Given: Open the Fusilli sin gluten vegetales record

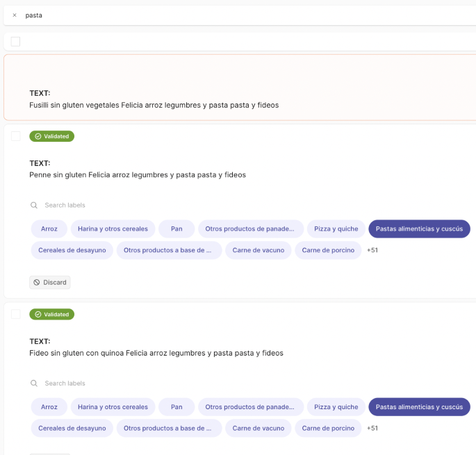Looking at the screenshot, I should point(154,105).
